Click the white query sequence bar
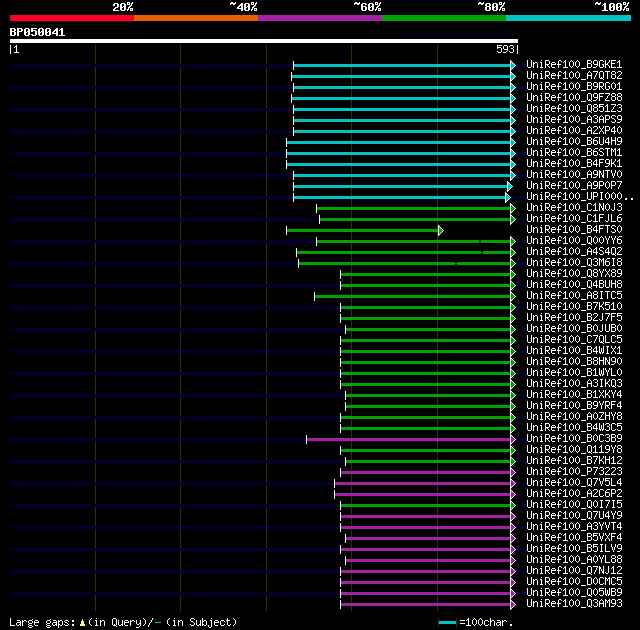The height and width of the screenshot is (630, 640). click(x=264, y=41)
